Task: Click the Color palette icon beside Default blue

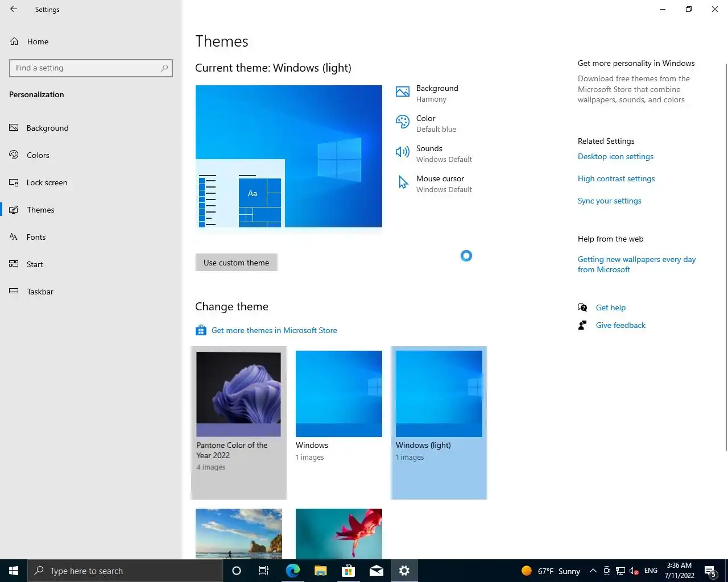Action: tap(403, 122)
